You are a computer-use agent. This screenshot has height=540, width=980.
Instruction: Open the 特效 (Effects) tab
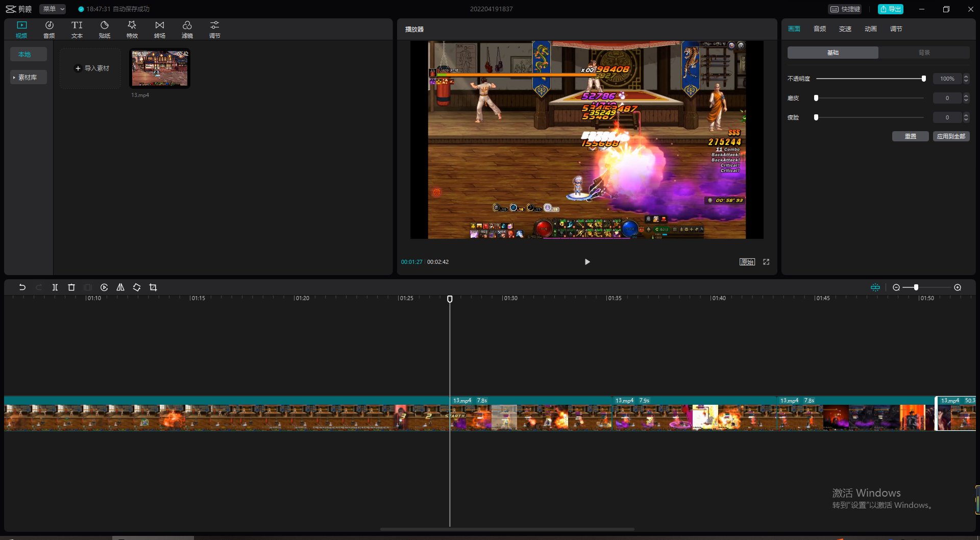click(132, 30)
